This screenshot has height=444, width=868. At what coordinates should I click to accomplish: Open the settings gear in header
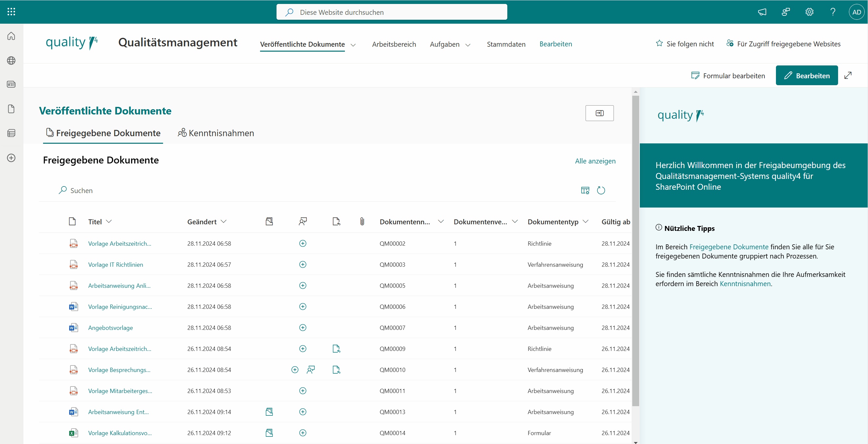[809, 12]
